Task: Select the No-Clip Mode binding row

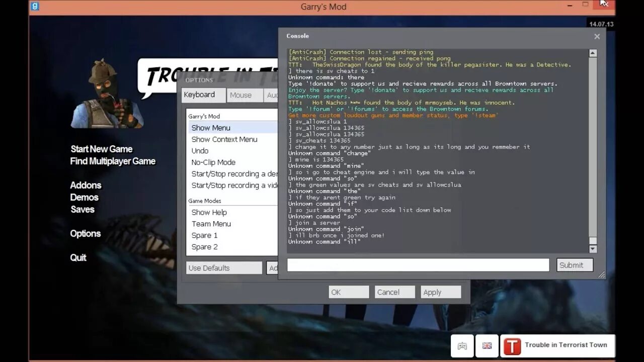Action: (x=233, y=162)
